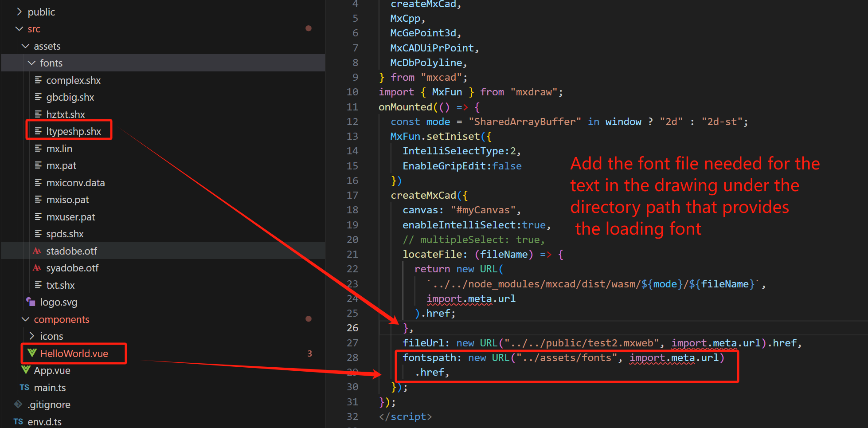The image size is (868, 428).
Task: Collapse the src folder chevron
Action: pos(19,29)
